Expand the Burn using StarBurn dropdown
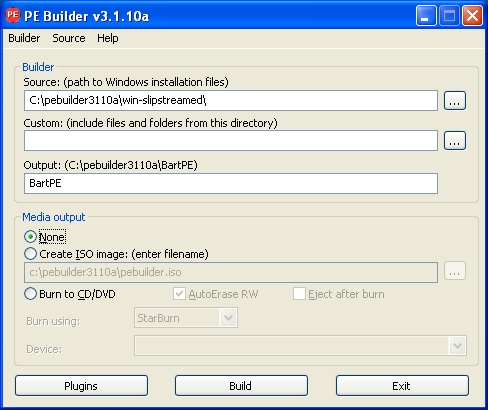488x410 pixels. tap(228, 318)
